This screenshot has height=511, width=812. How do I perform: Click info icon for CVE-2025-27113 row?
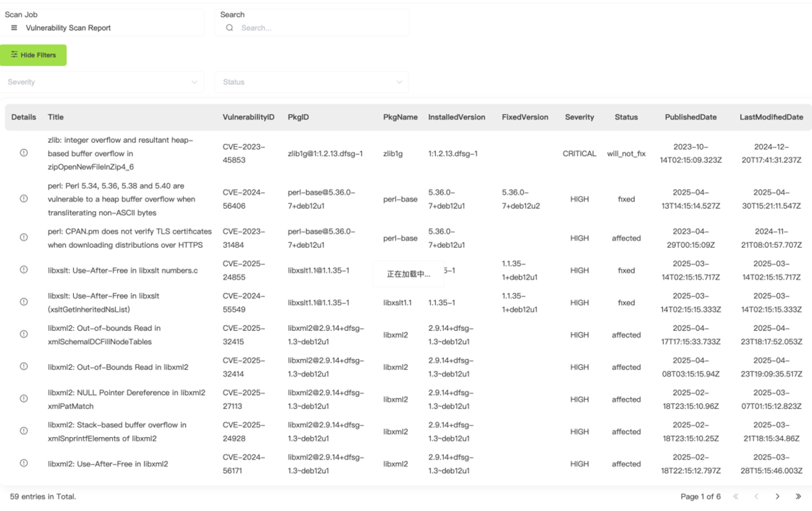pos(24,399)
